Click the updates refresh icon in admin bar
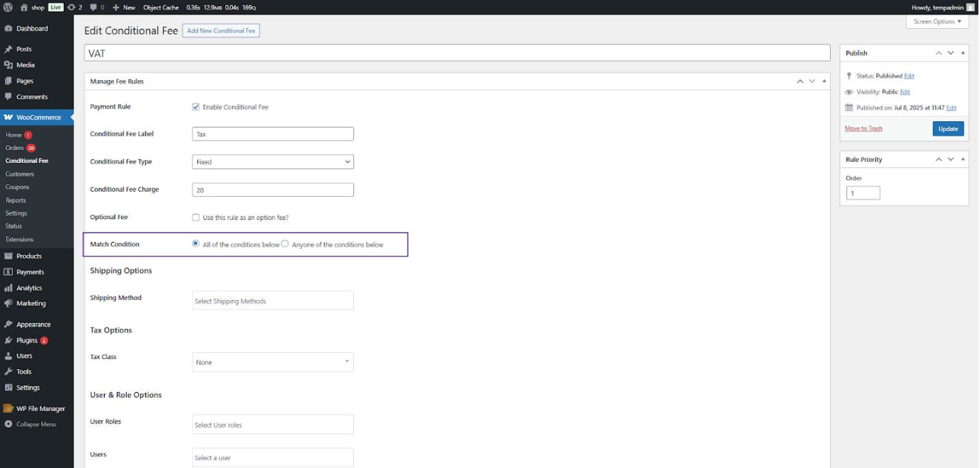980x468 pixels. [x=71, y=8]
